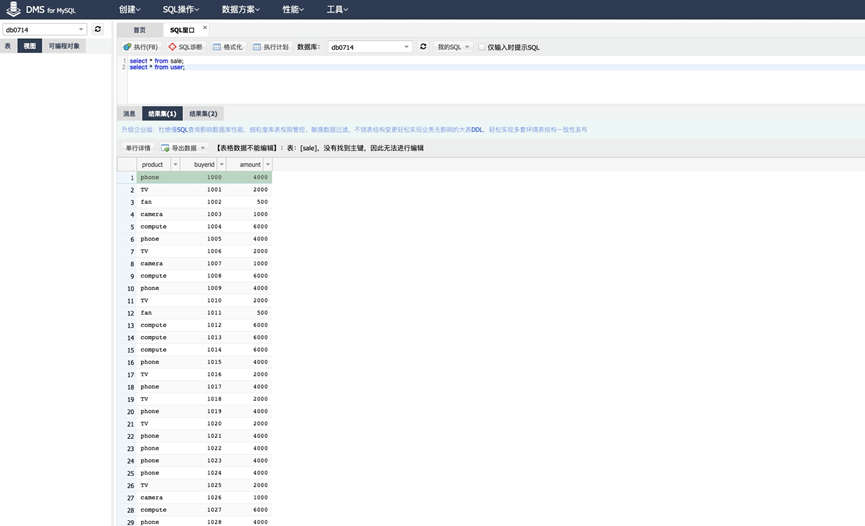Close the SQL窗口 tab

point(205,27)
